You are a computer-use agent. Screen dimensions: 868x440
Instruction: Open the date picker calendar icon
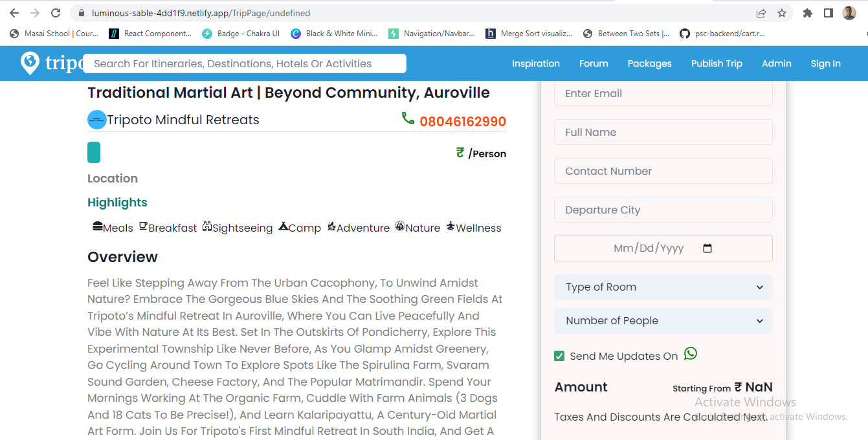[x=707, y=248]
